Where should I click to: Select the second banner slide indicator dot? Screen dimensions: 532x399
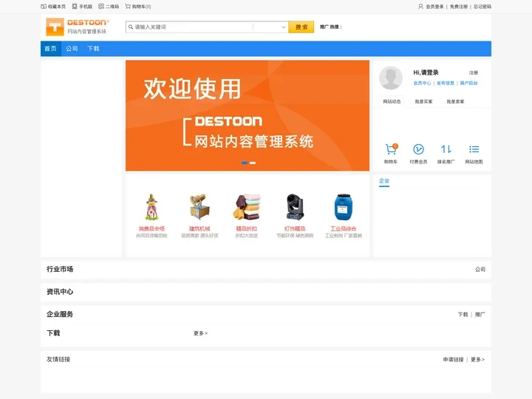click(253, 163)
